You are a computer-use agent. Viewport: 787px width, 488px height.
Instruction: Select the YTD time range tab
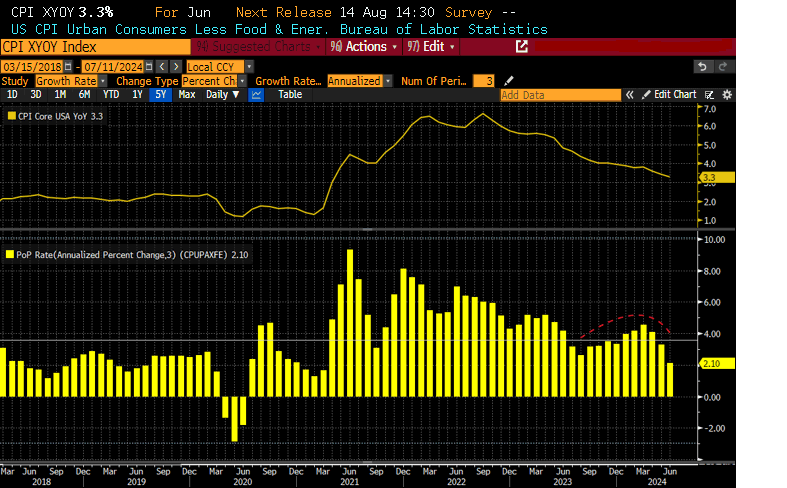click(x=111, y=95)
